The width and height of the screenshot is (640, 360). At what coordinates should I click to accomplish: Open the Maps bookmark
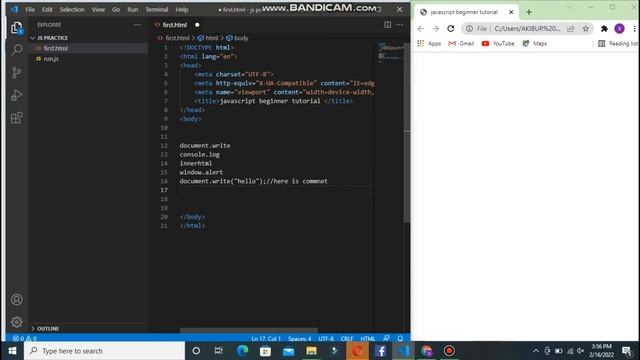[x=535, y=43]
